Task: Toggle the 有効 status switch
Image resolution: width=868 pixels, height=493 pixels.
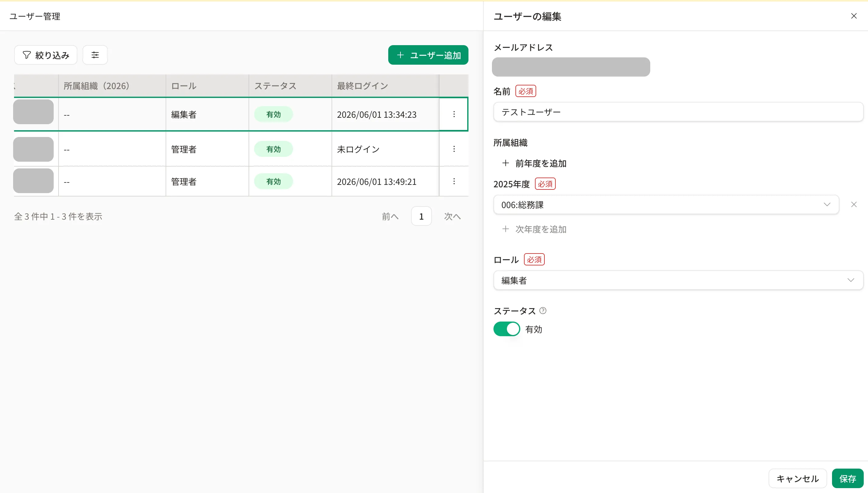Action: (x=507, y=329)
